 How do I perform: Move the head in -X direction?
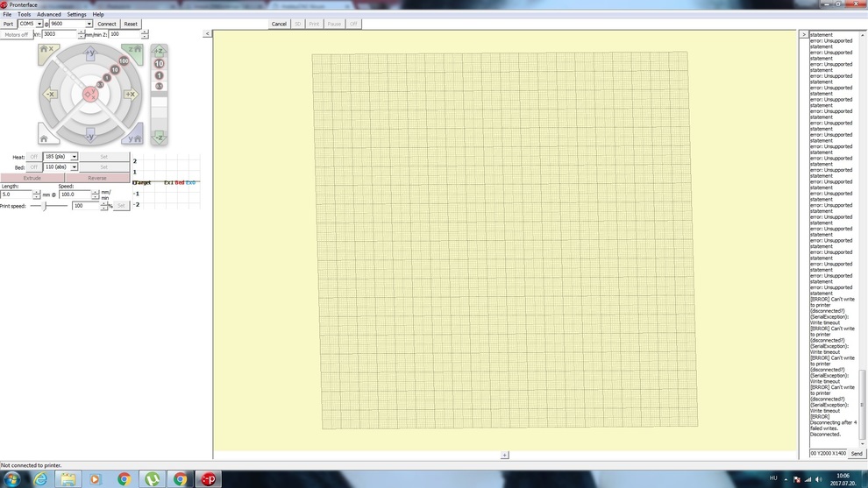(50, 95)
